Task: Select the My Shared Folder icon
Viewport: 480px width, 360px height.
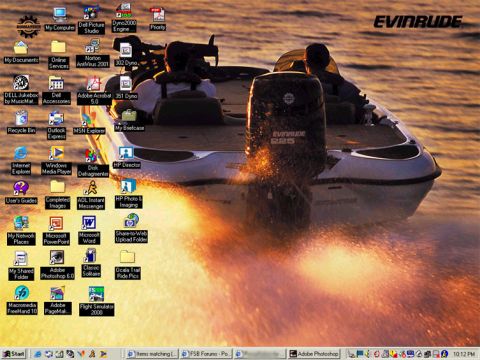Action: 21,266
